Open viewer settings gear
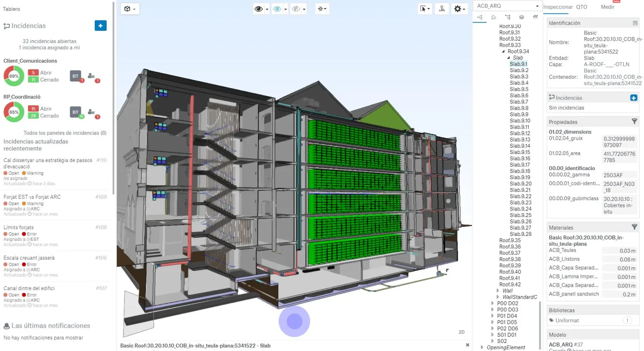This screenshot has height=351, width=644. click(x=459, y=9)
